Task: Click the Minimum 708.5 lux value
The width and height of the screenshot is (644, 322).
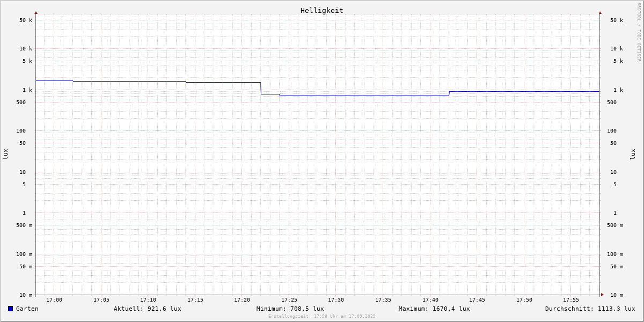Action: coord(290,309)
